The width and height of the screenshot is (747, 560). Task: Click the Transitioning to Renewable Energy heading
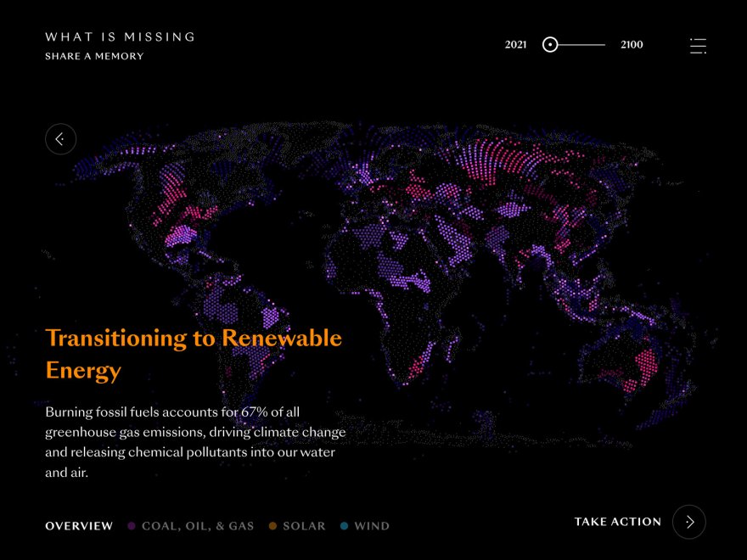click(x=194, y=337)
